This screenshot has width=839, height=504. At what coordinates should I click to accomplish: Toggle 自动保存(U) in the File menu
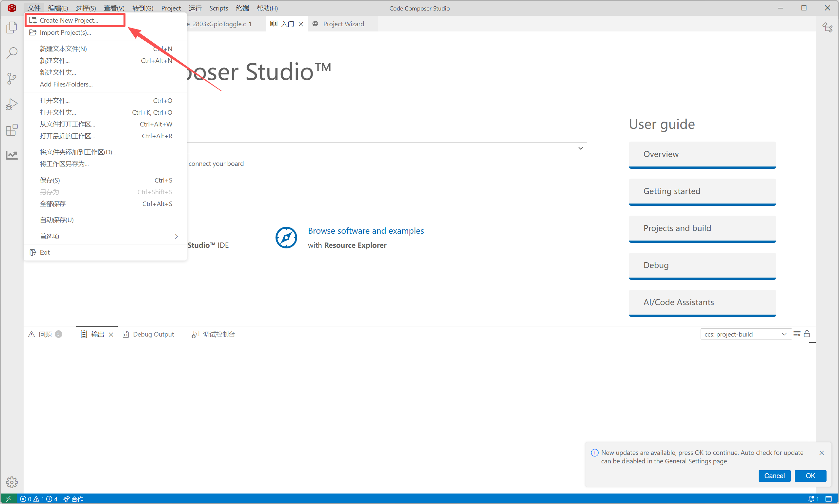point(57,220)
